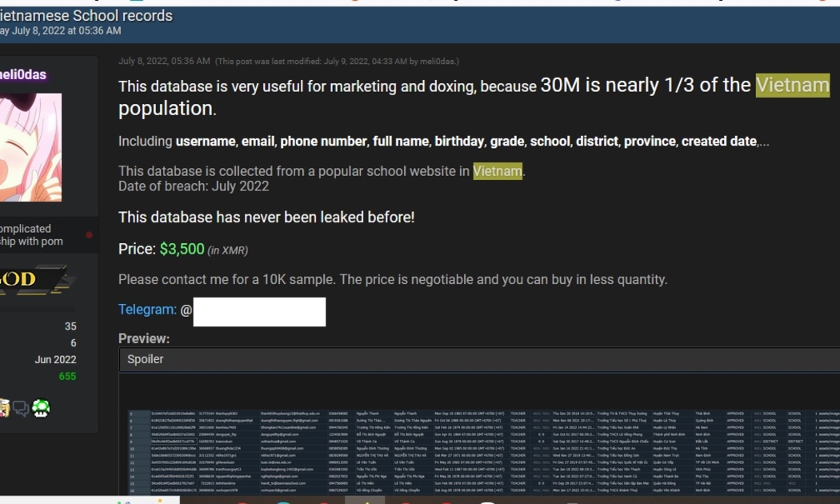Click the July 8, 2022 post timestamp
Image resolution: width=840 pixels, height=504 pixels.
(x=164, y=61)
